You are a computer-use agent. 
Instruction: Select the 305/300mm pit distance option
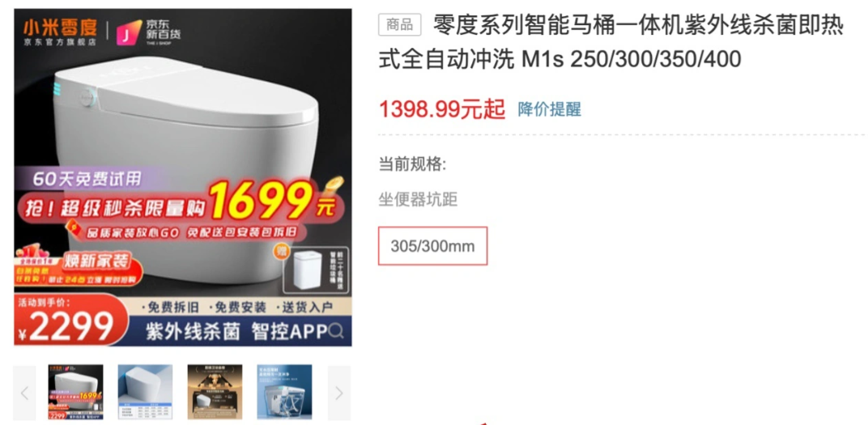[432, 246]
